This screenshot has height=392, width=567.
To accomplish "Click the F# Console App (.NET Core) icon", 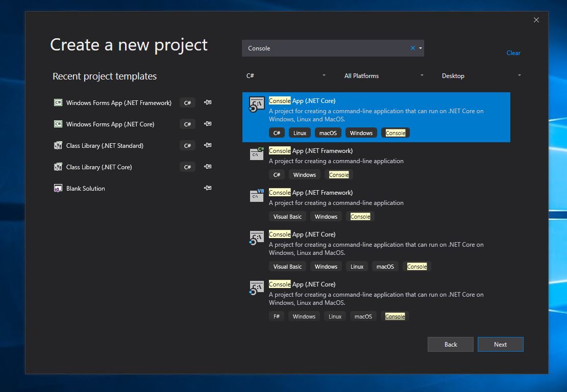I will [256, 288].
